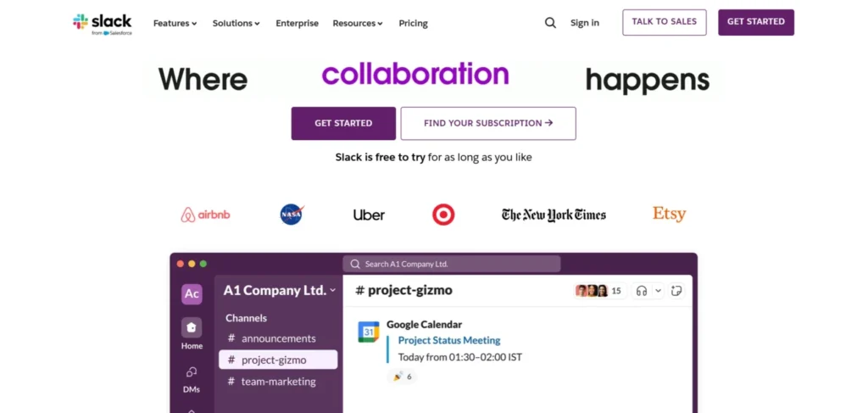This screenshot has width=868, height=413.
Task: Start a huddle with the headphones icon
Action: point(642,291)
